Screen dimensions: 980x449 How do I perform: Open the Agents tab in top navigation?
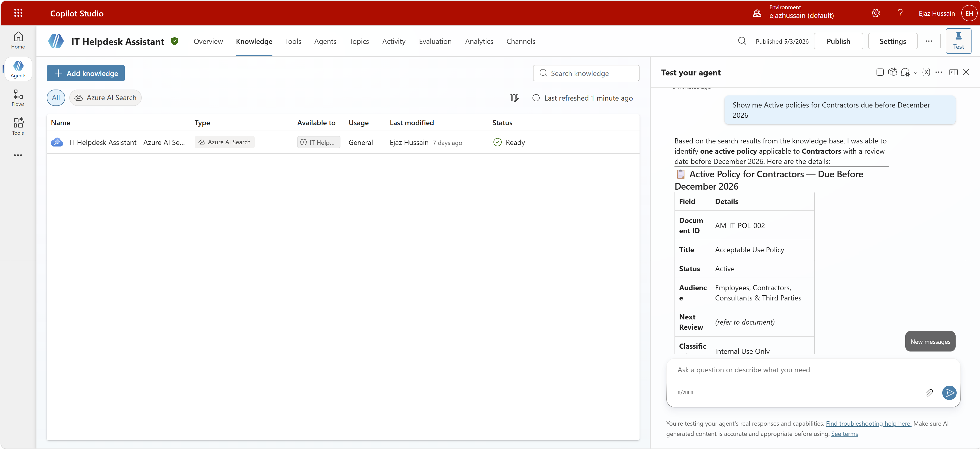[x=325, y=41]
